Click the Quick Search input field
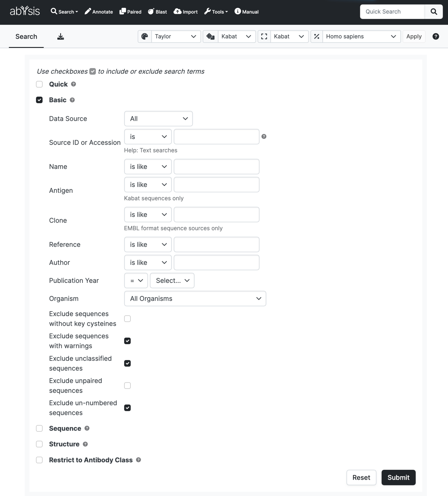 pyautogui.click(x=392, y=12)
